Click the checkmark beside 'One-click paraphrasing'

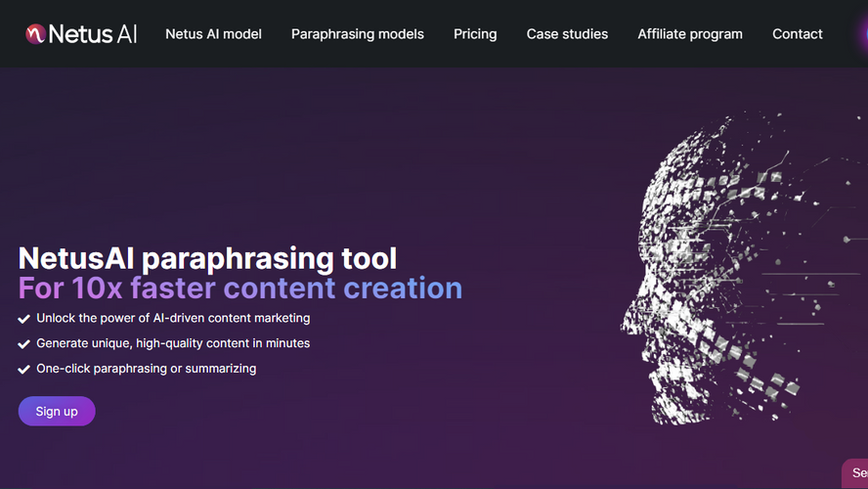(23, 370)
